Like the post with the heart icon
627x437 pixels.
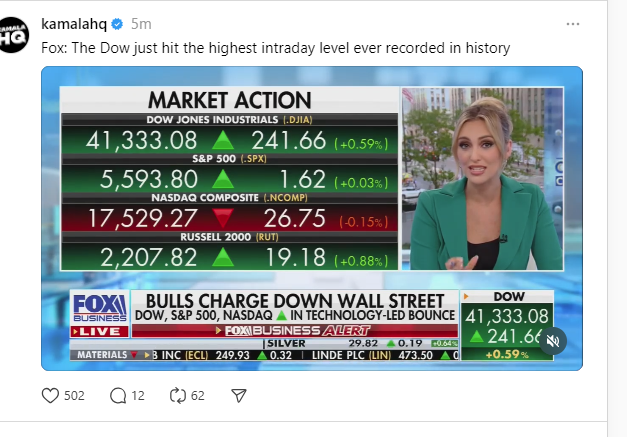[50, 395]
